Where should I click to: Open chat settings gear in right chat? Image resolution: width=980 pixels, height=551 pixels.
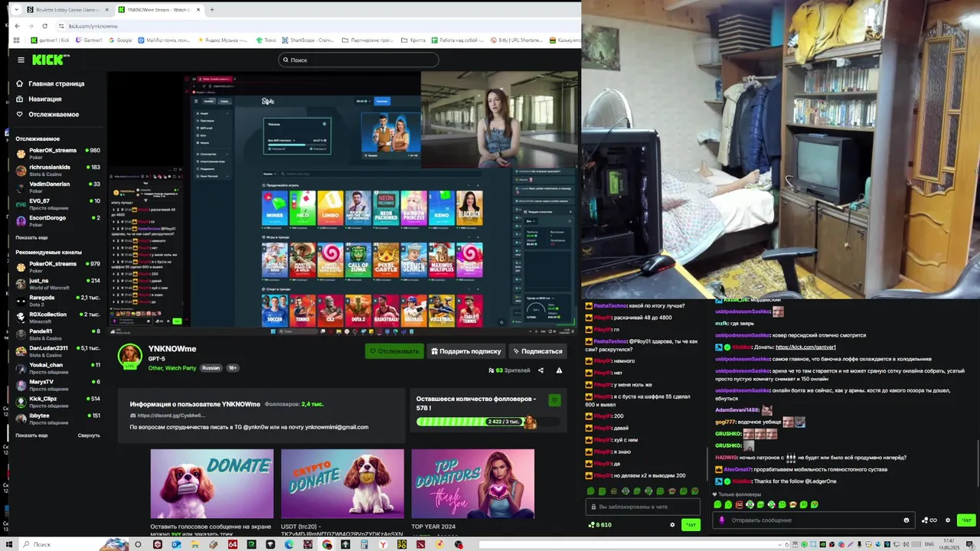pyautogui.click(x=948, y=520)
